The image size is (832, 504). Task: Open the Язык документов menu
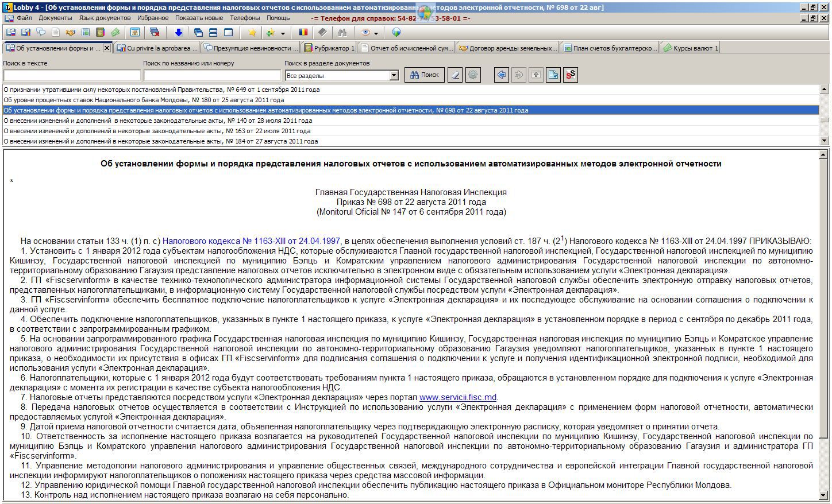tap(105, 18)
